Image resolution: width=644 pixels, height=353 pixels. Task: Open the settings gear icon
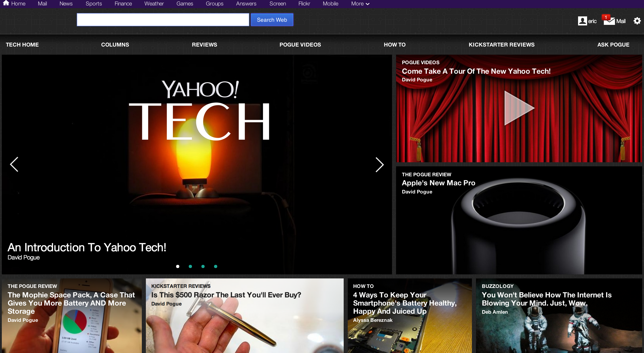[637, 21]
